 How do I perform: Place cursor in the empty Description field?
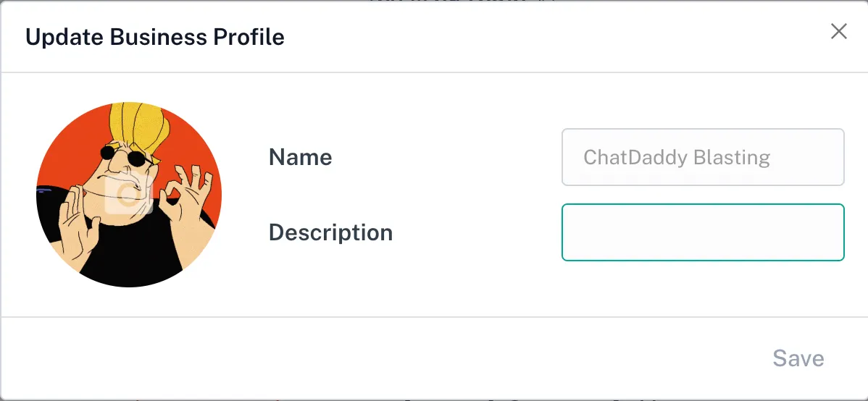pos(702,232)
